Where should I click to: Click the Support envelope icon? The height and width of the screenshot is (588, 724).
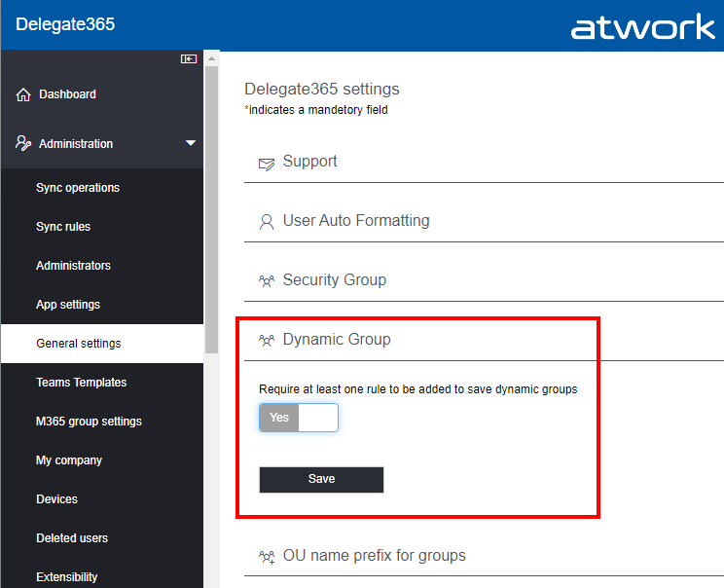click(267, 163)
